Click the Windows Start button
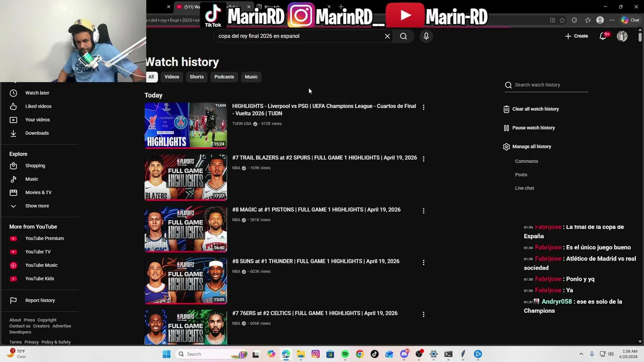Screen dimensions: 644x362 (x=167, y=354)
